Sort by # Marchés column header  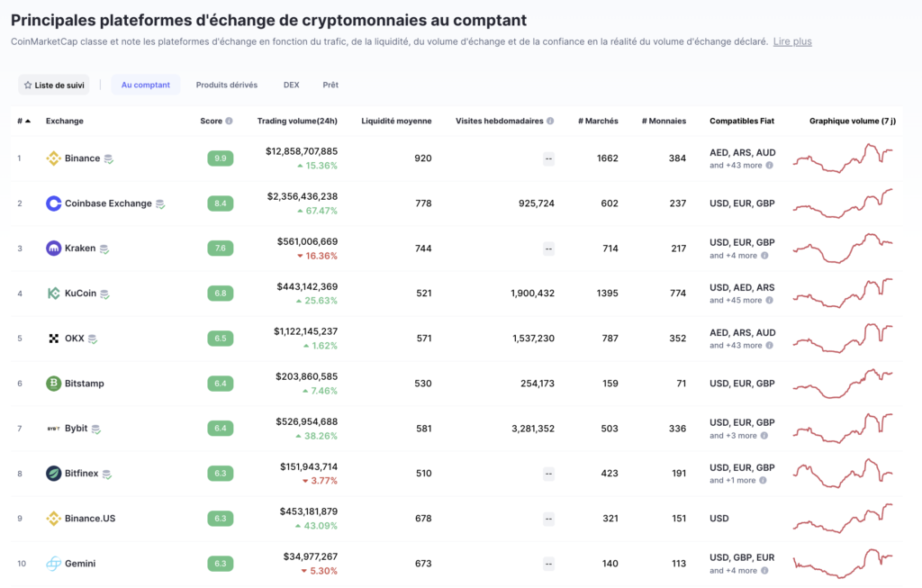598,122
